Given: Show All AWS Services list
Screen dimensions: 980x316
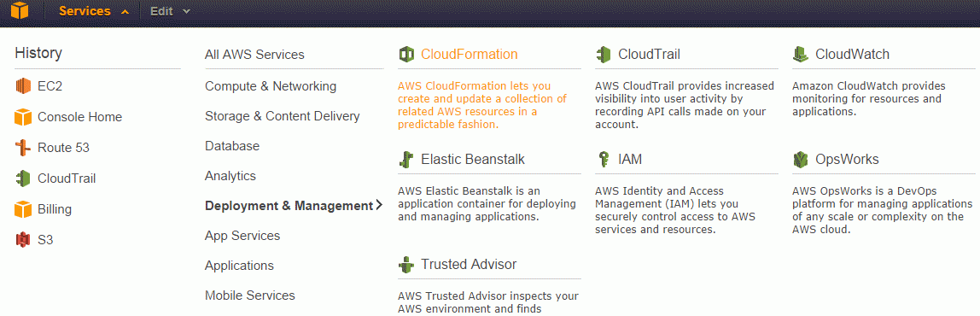Looking at the screenshot, I should coord(254,55).
